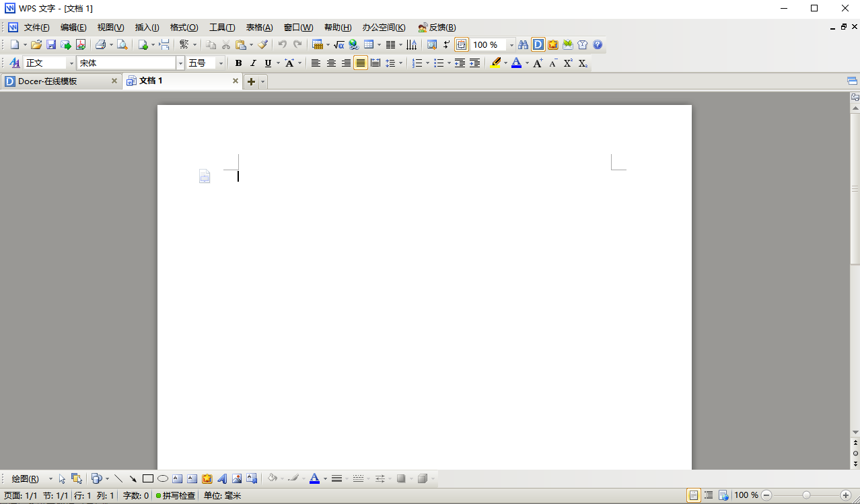Open the 绘图(R) drawing menu
860x504 pixels.
[x=25, y=479]
